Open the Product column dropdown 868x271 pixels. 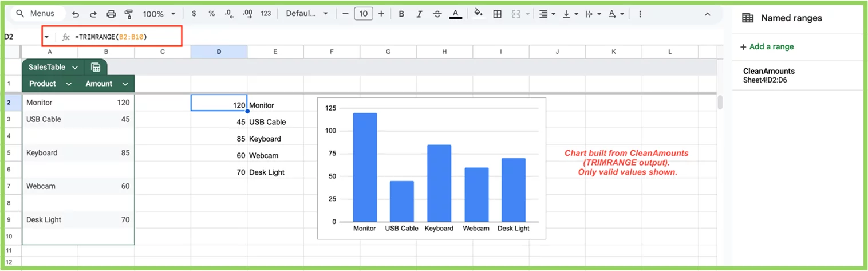pyautogui.click(x=69, y=84)
